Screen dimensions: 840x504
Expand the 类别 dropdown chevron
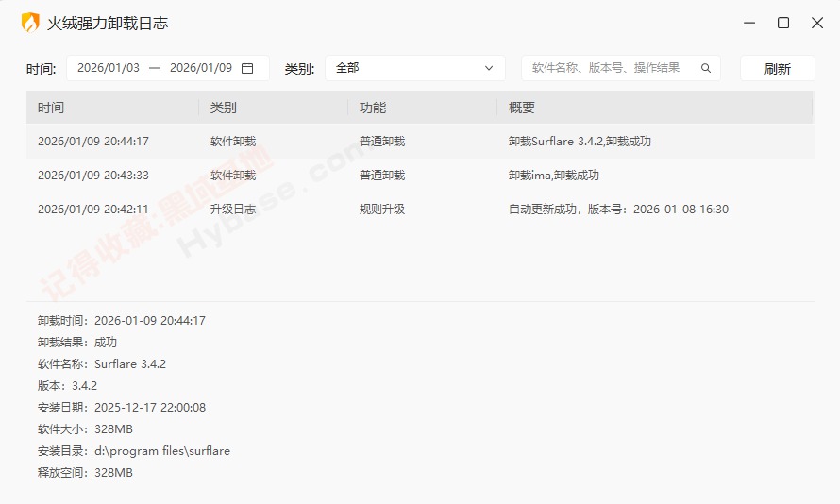489,68
